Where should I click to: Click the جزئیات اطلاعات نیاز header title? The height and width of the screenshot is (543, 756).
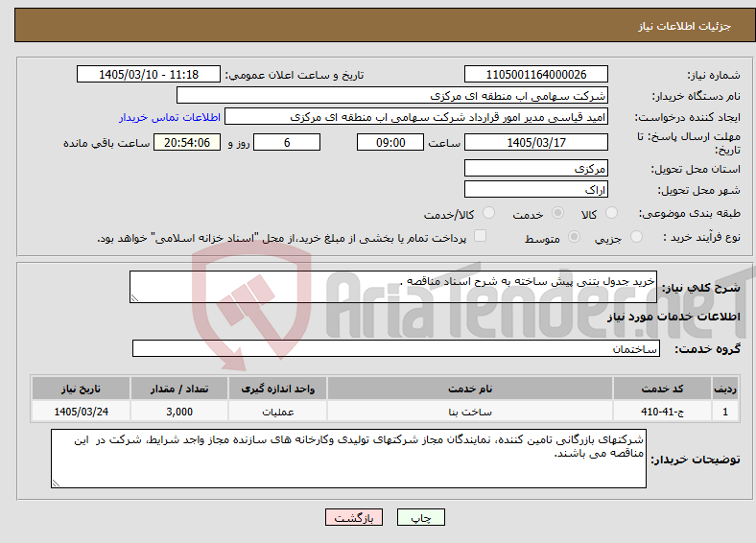(684, 26)
